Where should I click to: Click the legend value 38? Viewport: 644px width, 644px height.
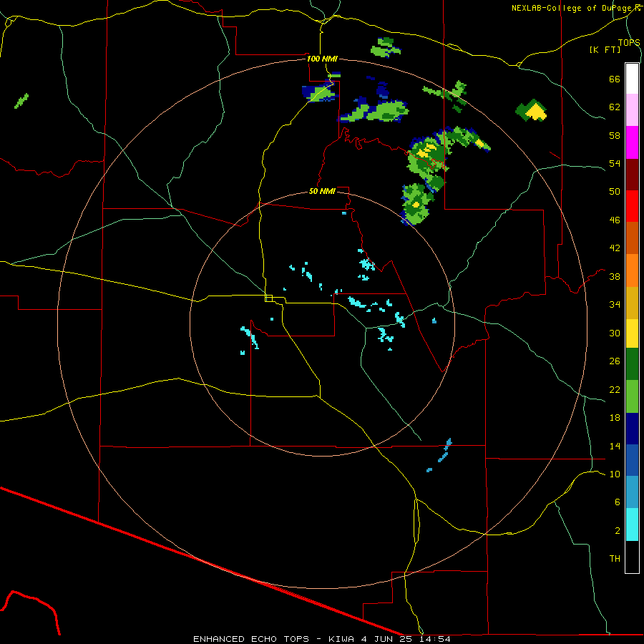[x=615, y=277]
